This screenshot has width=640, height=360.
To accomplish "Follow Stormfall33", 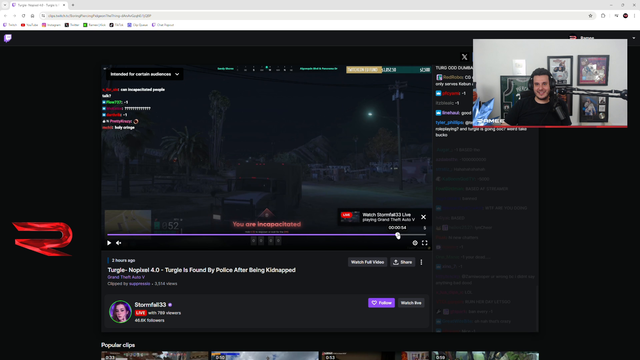I will (381, 303).
